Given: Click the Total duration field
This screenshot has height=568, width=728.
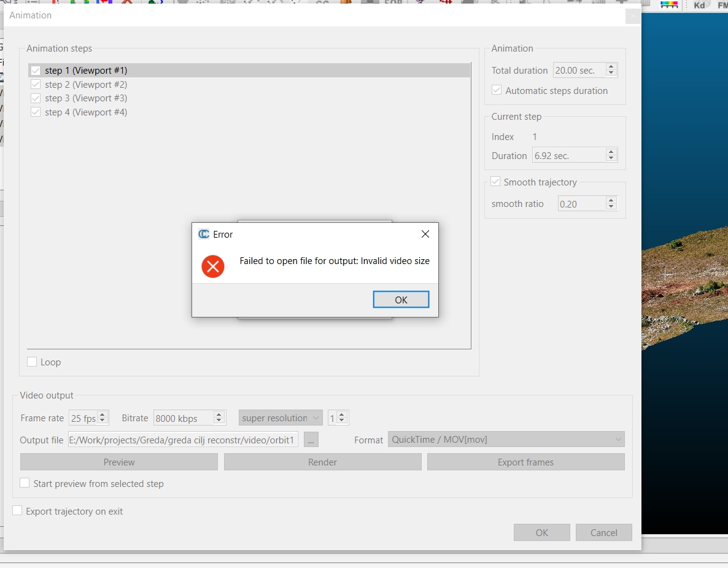Looking at the screenshot, I should coord(579,70).
